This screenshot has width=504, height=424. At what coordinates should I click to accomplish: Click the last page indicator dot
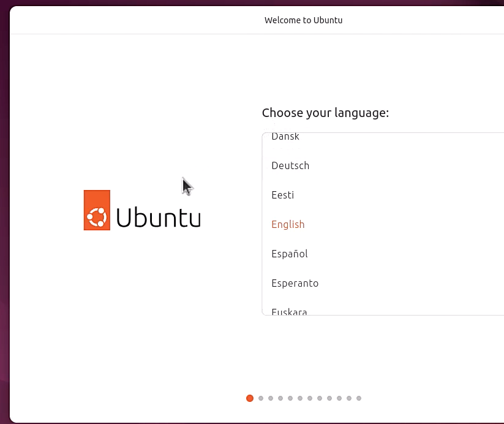pos(358,398)
